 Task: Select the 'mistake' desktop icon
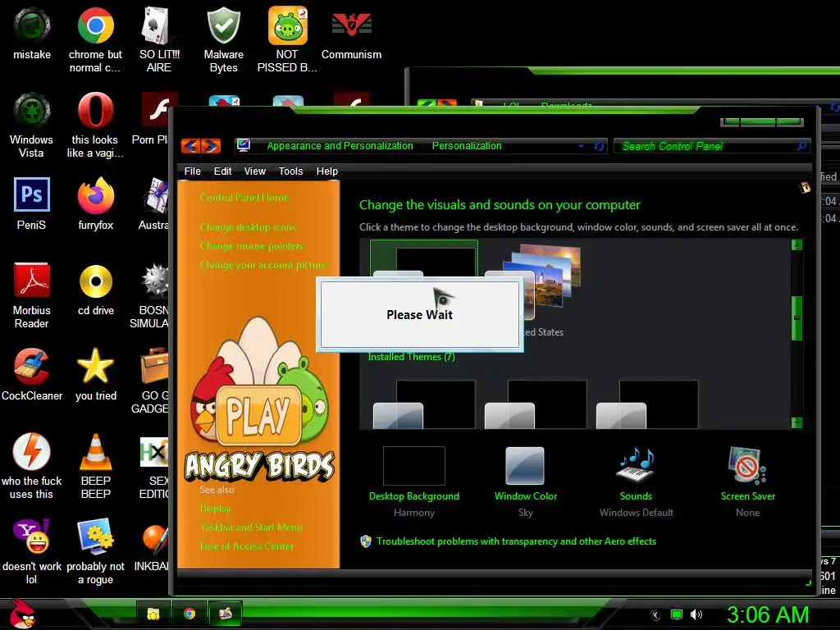[x=32, y=33]
